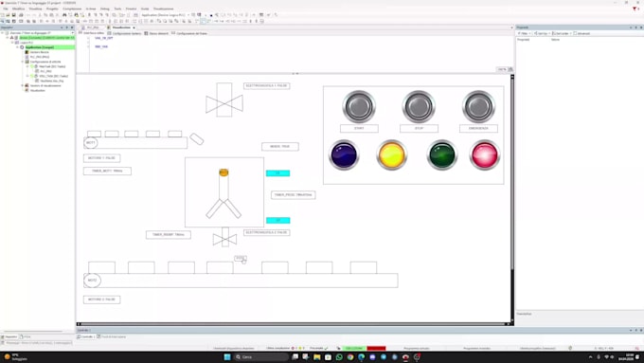Click the TIMER_PROC value label
Screen dimensions: 644x363
click(294, 195)
